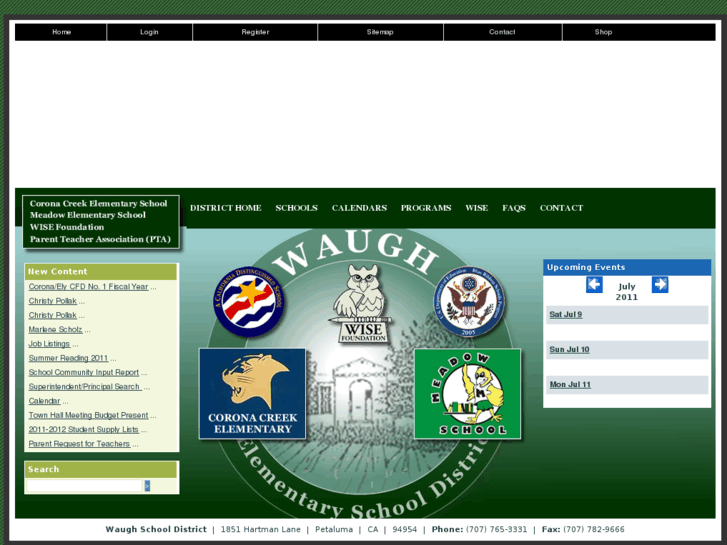
Task: Open CONTACT in green navigation
Action: [x=561, y=208]
